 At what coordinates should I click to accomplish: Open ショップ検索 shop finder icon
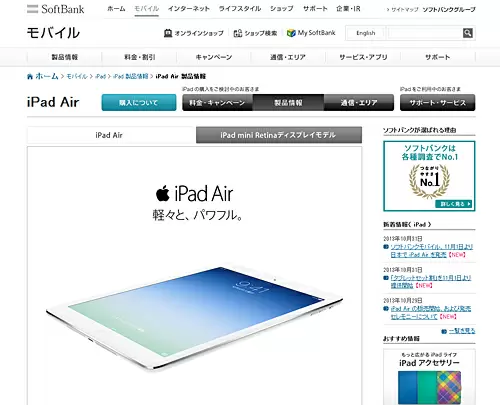point(238,33)
